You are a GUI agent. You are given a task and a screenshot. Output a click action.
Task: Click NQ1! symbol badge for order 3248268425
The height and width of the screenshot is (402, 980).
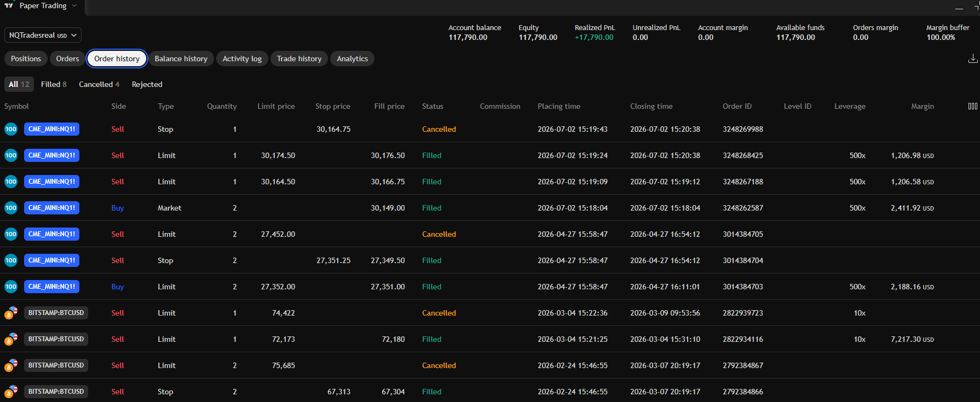click(51, 155)
